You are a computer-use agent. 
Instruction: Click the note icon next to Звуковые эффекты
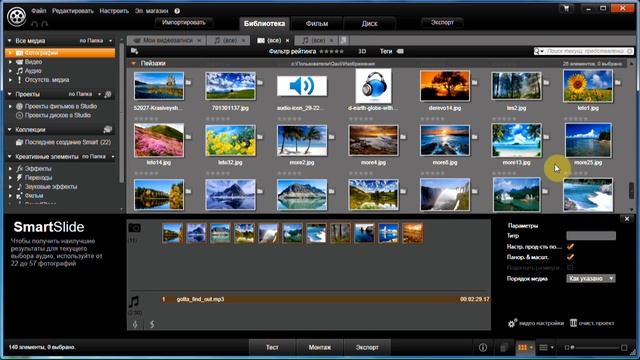(19, 187)
